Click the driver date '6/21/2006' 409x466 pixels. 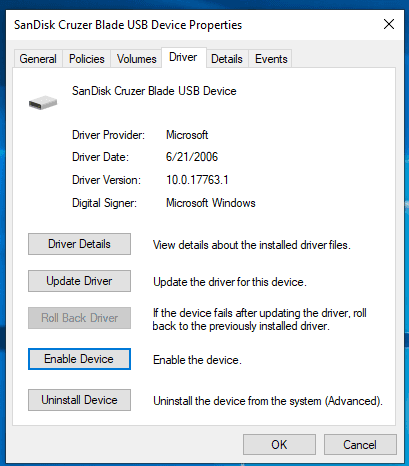pyautogui.click(x=192, y=157)
